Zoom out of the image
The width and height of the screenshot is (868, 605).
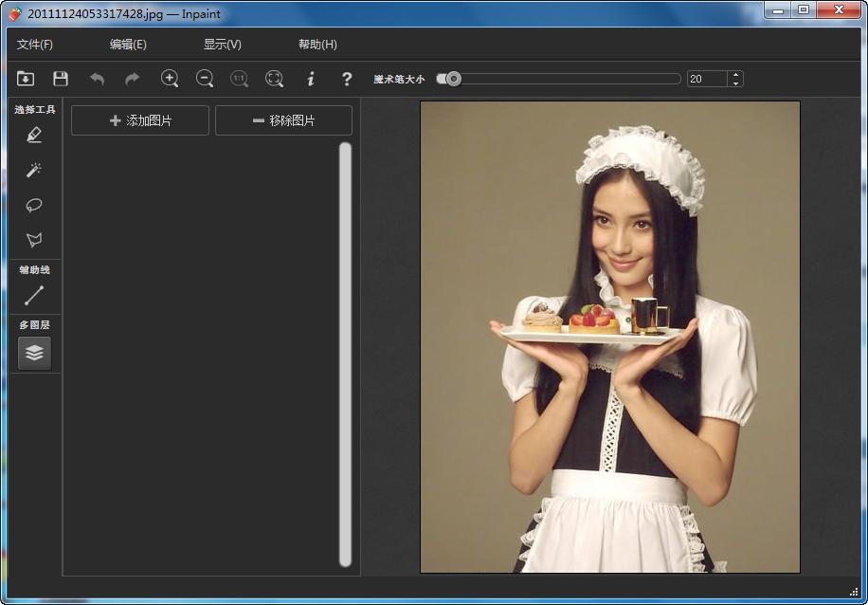(205, 79)
